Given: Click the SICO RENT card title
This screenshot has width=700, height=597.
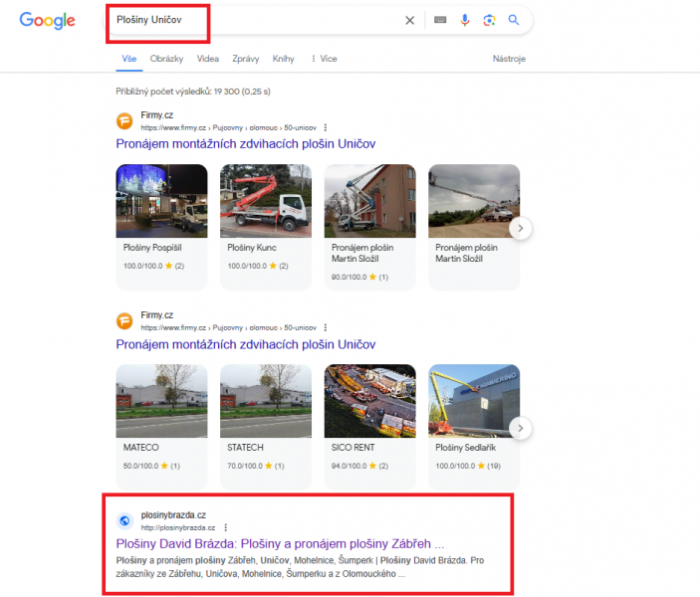Looking at the screenshot, I should point(352,447).
